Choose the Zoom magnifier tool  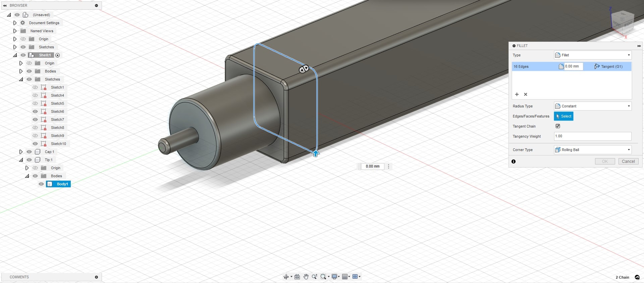(314, 277)
